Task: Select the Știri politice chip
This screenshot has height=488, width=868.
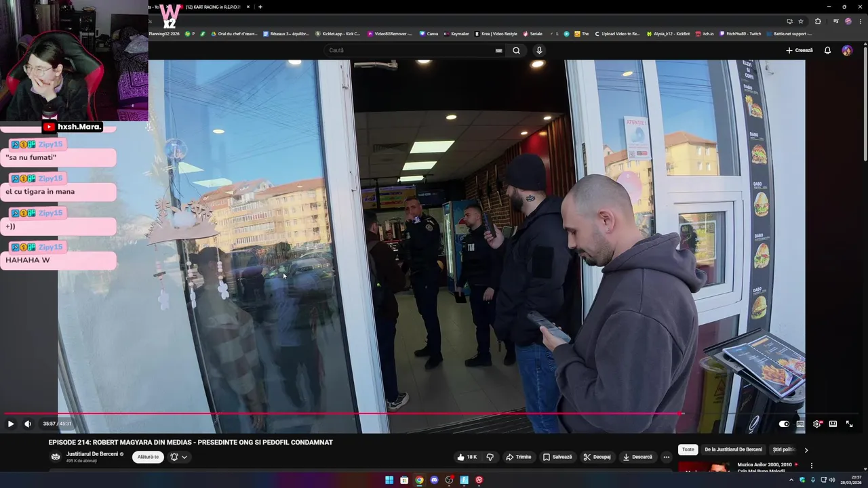Action: [784, 449]
